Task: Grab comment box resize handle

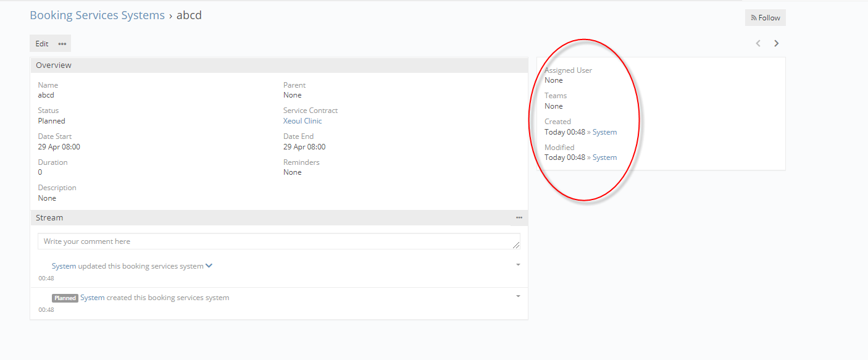Action: pyautogui.click(x=516, y=246)
